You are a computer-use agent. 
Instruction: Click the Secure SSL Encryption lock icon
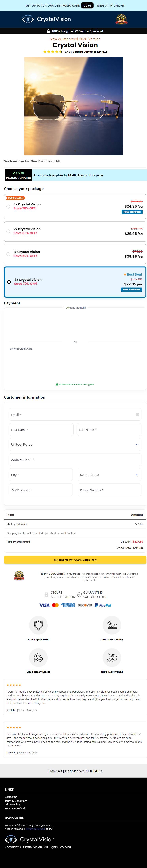tap(47, 595)
